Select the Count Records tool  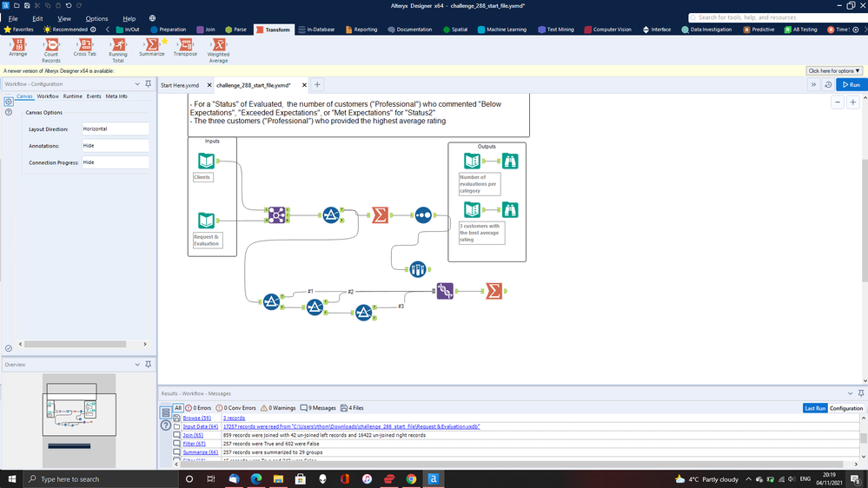click(x=51, y=50)
